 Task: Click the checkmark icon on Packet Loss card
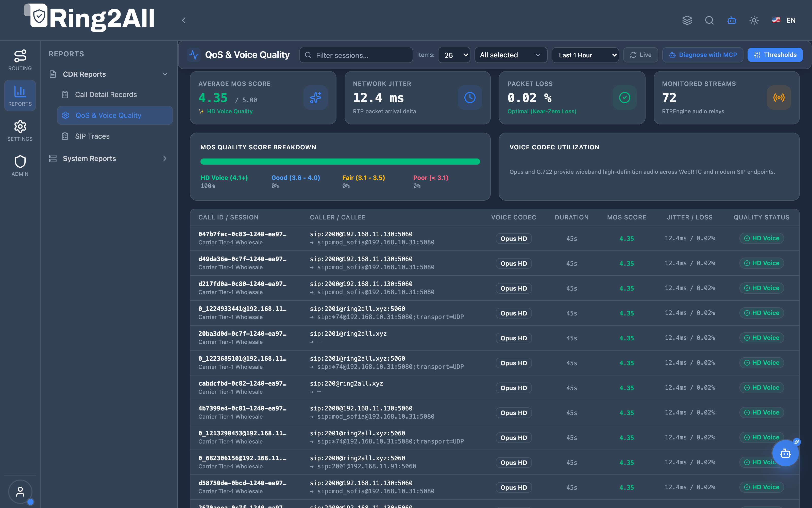point(624,98)
